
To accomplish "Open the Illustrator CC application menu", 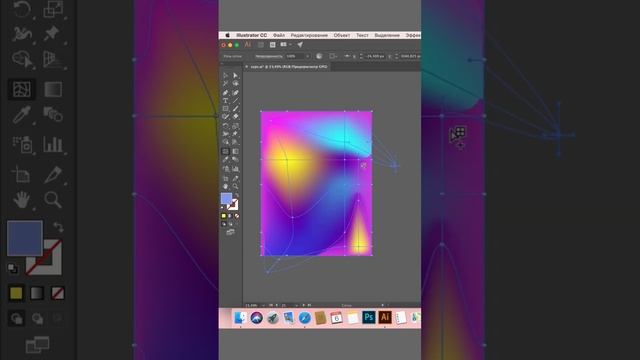I will [x=251, y=35].
